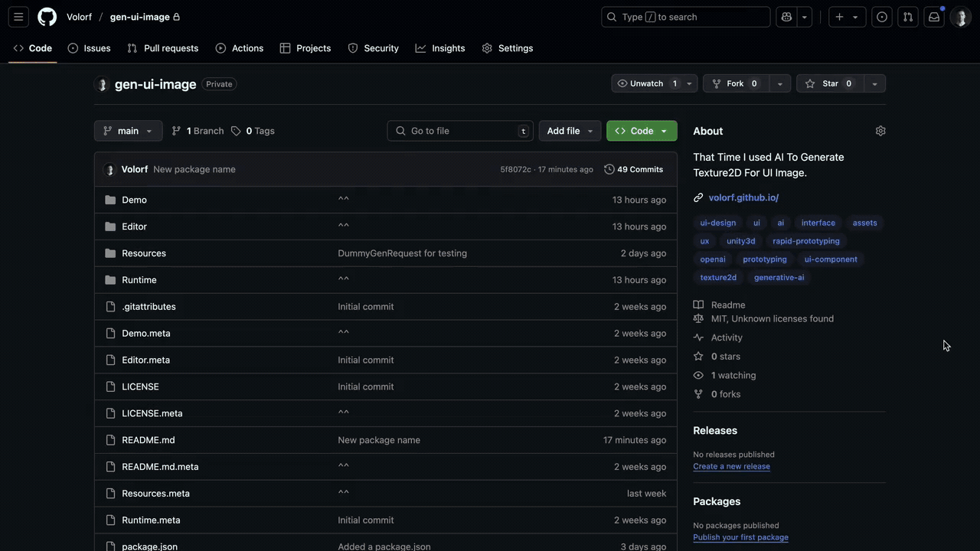Viewport: 980px width, 551px height.
Task: View the 1 Branch list
Action: 198,131
